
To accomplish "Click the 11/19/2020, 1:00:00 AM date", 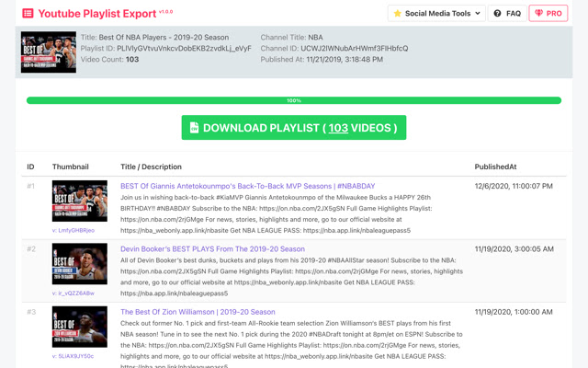I will [514, 312].
